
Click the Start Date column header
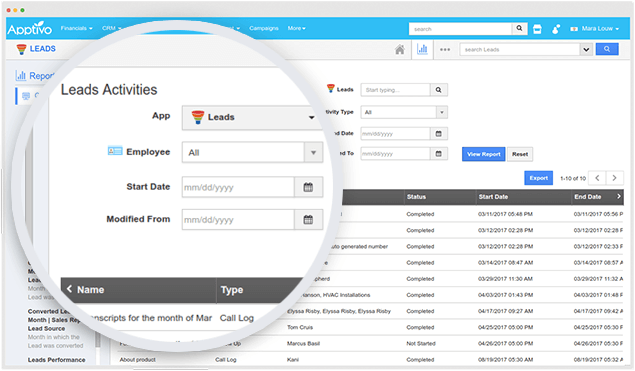coord(493,197)
